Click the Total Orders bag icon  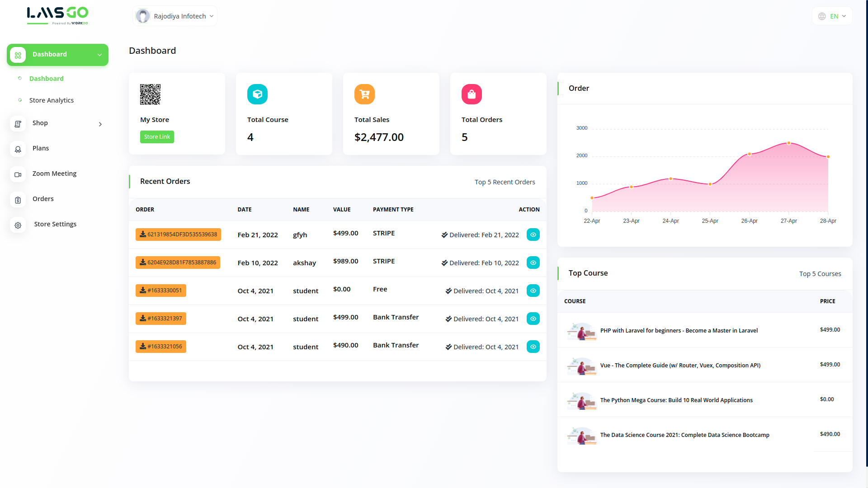pyautogui.click(x=472, y=94)
